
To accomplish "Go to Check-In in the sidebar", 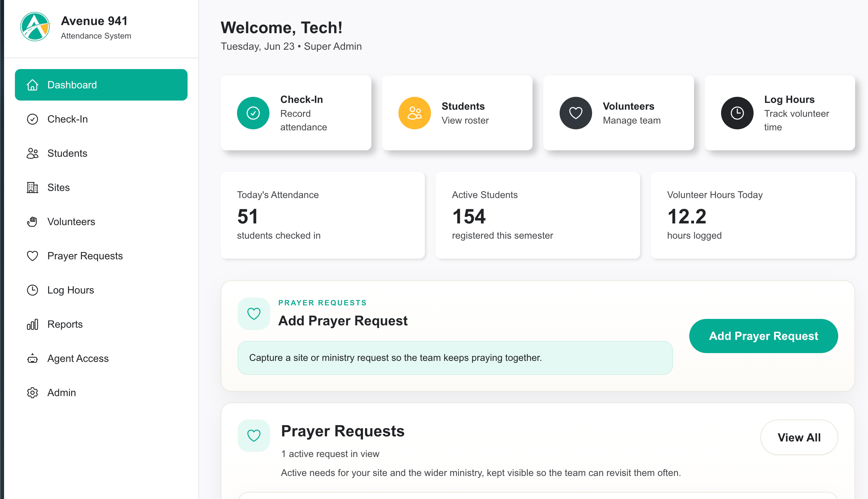I will (x=101, y=119).
